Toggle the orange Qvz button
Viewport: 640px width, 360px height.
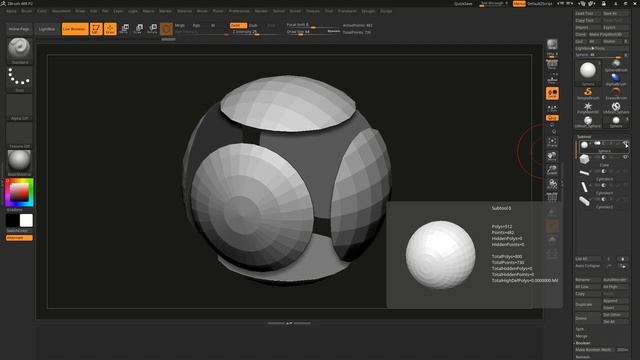click(552, 118)
